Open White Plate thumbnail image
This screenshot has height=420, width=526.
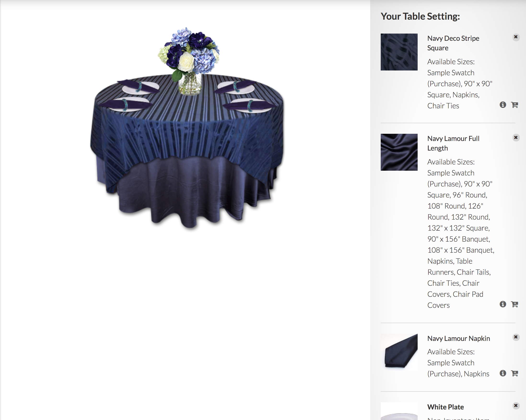[399, 411]
